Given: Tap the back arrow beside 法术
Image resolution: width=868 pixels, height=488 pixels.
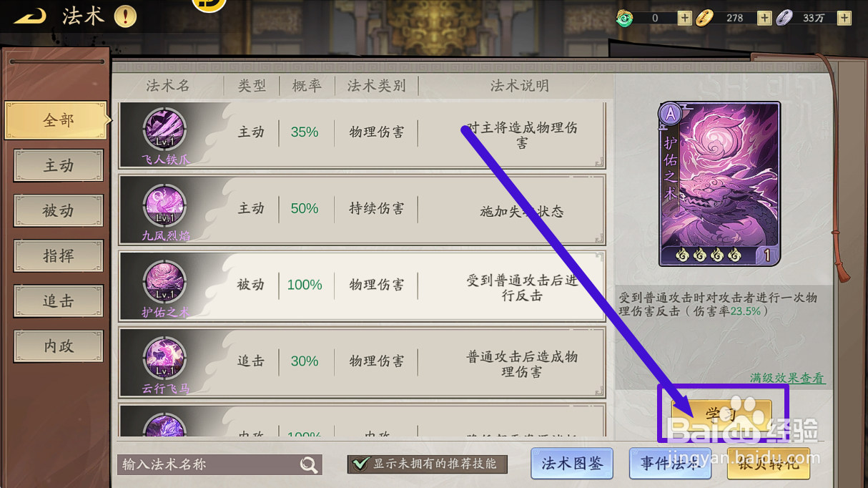Looking at the screenshot, I should (30, 15).
